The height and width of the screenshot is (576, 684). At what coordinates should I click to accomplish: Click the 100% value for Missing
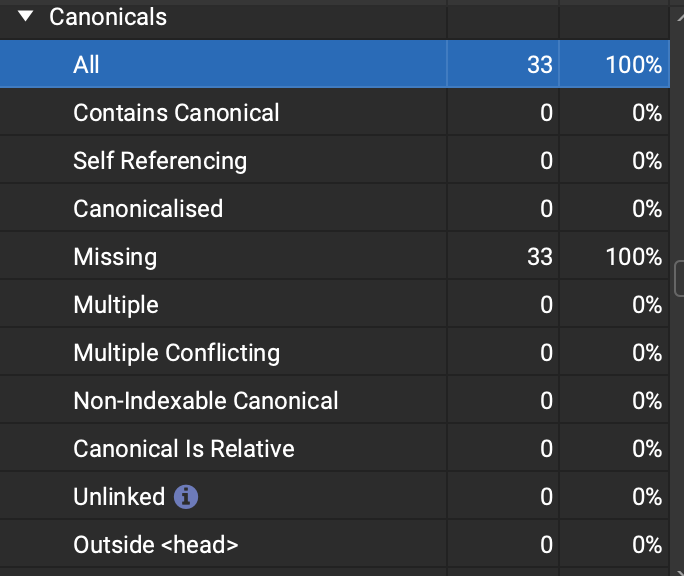coord(633,257)
